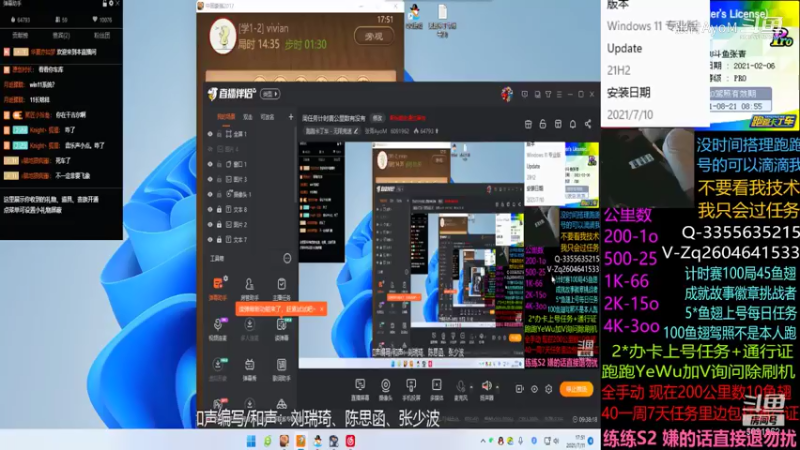
Task: Toggle visibility eye of 窗口 1 source
Action: (x=210, y=164)
